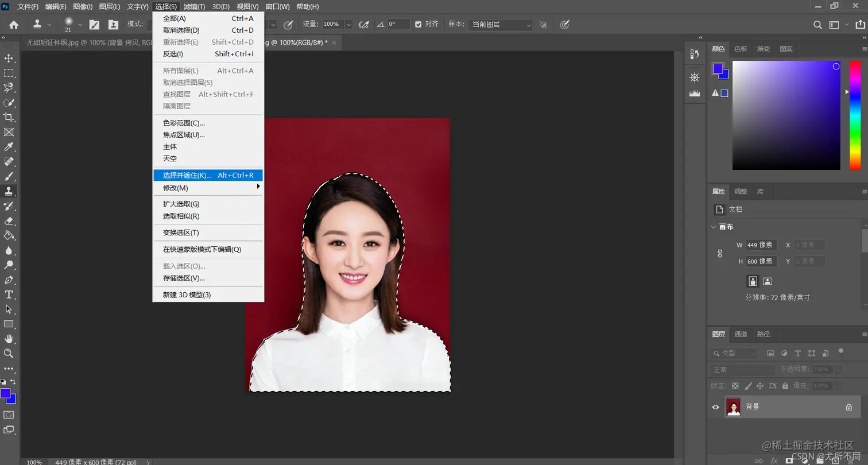Open the 滤镜 menu

(193, 6)
